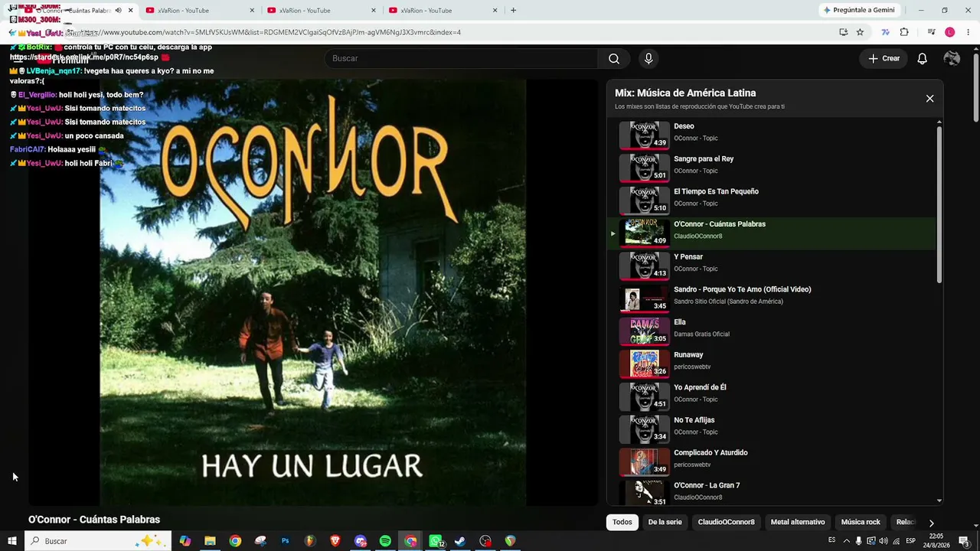
Task: Open the taskbar clock and date
Action: pos(938,541)
